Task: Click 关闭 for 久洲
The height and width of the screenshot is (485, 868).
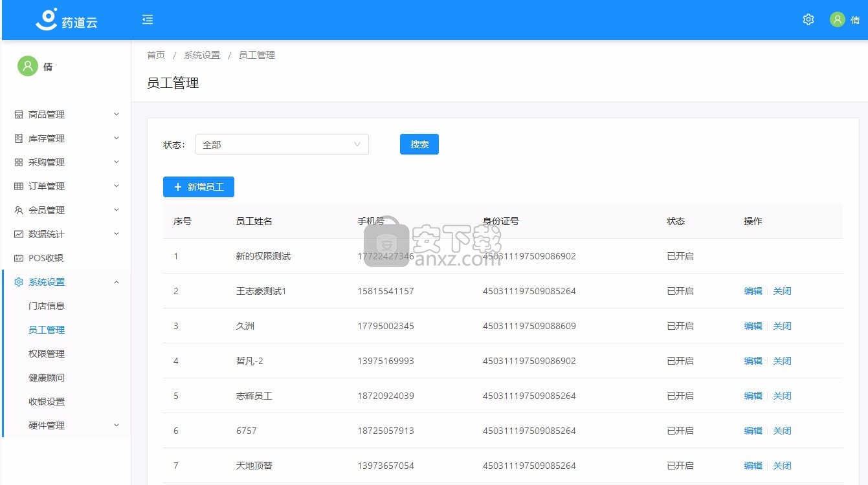Action: [782, 326]
